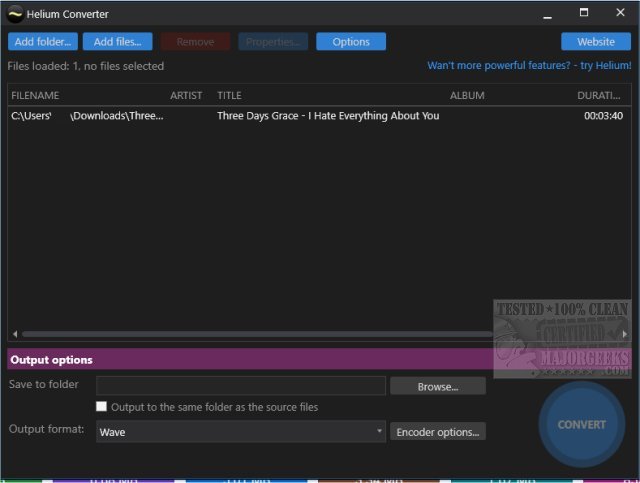Minimize the Helium Converter window
Screen dimensions: 640x483
[x=547, y=15]
